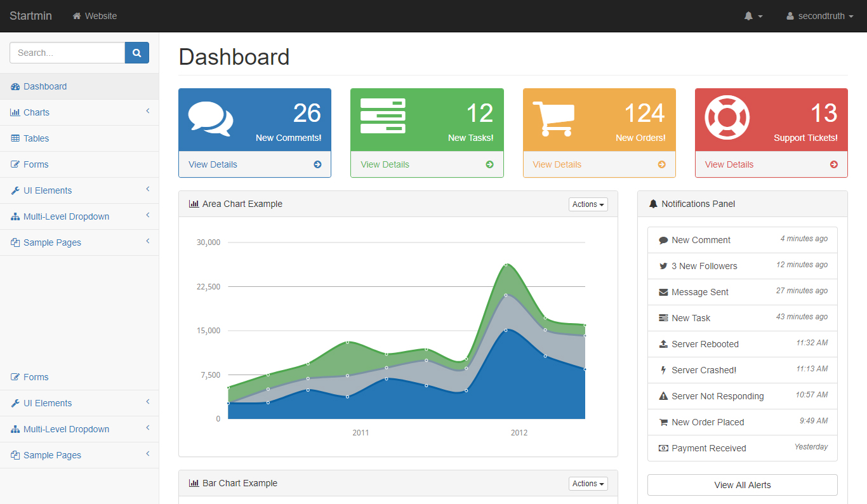Select the Message Sent notification text
Image resolution: width=867 pixels, height=504 pixels.
(x=700, y=292)
